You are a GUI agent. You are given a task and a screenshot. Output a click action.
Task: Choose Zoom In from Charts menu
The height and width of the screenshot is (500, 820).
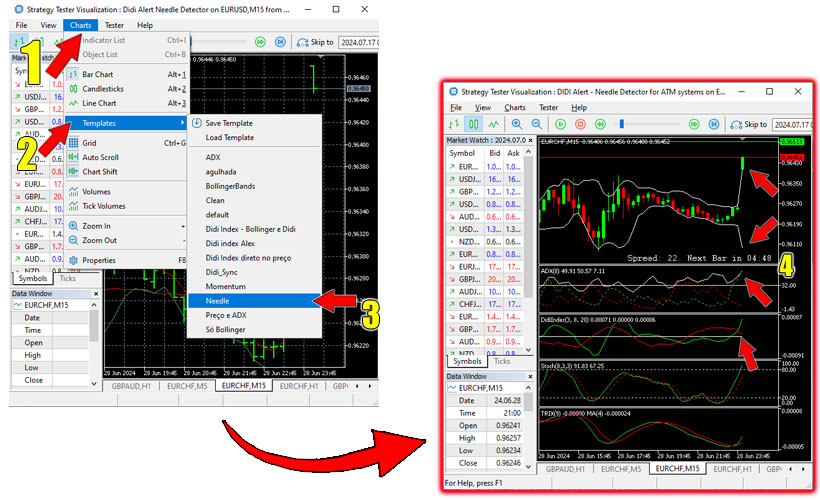click(x=126, y=226)
